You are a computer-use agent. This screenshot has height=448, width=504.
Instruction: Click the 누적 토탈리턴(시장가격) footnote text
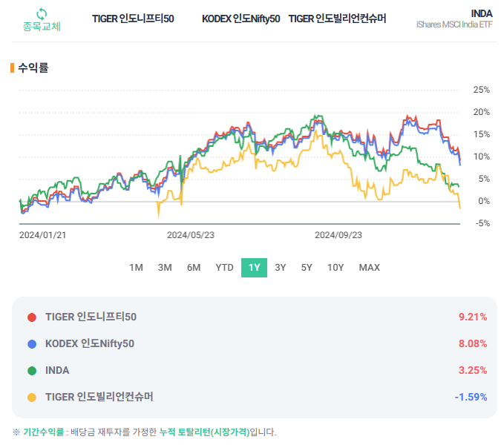coord(204,432)
